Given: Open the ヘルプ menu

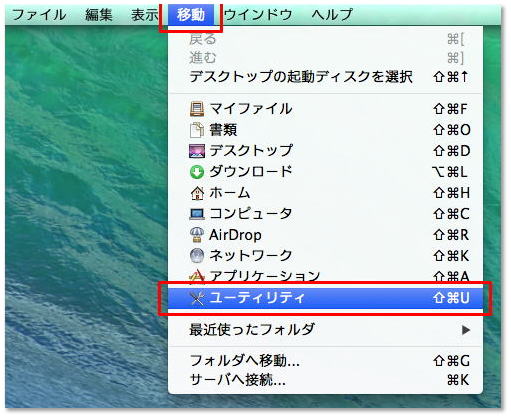Looking at the screenshot, I should tap(331, 15).
